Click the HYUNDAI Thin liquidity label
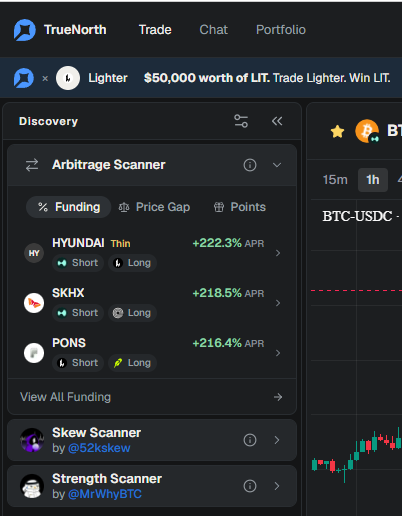 click(120, 244)
